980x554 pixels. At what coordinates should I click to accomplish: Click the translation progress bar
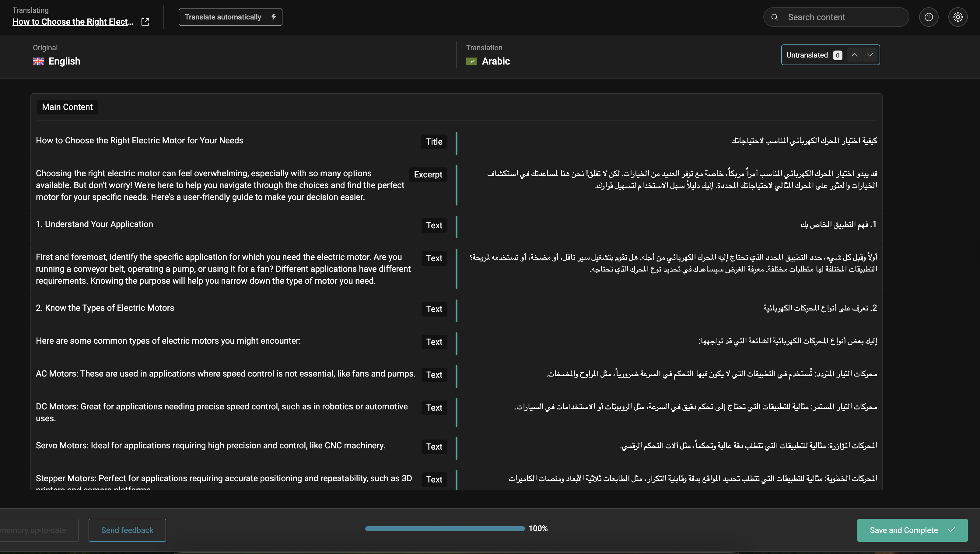pos(444,528)
